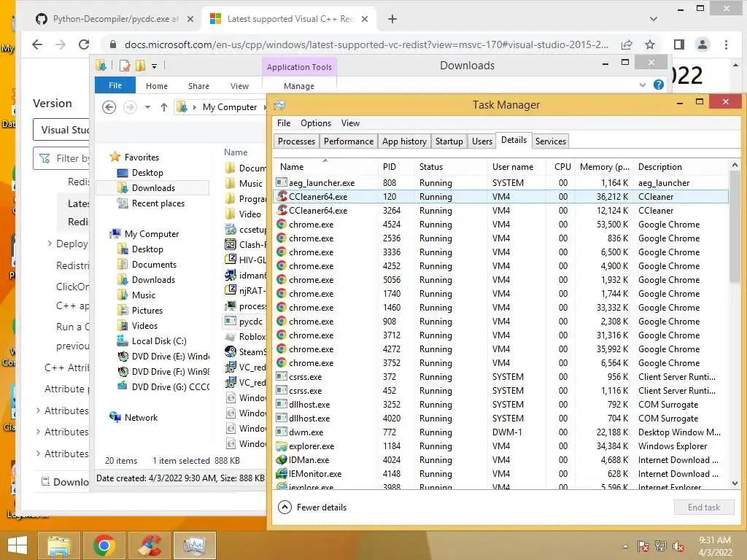Click the Filter by title field
Screen dimensions: 747x560
61,158
